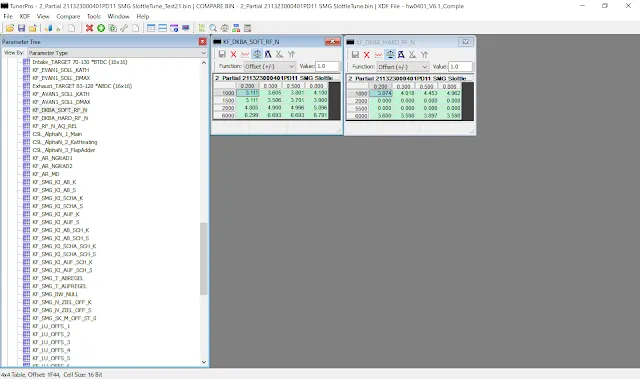Open the graph view in KF_DKBA_SOFT_RF_N window
The width and height of the screenshot is (640, 379).
coord(245,54)
